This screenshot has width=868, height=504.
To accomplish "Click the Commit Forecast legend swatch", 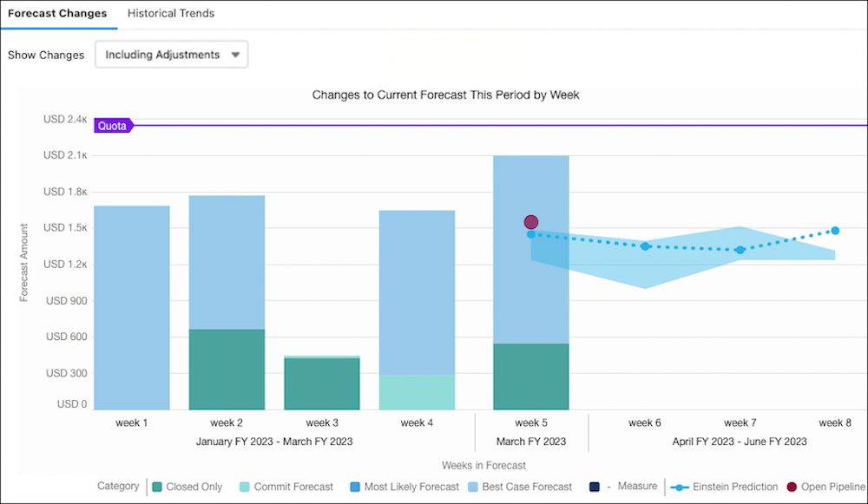I will tap(245, 487).
